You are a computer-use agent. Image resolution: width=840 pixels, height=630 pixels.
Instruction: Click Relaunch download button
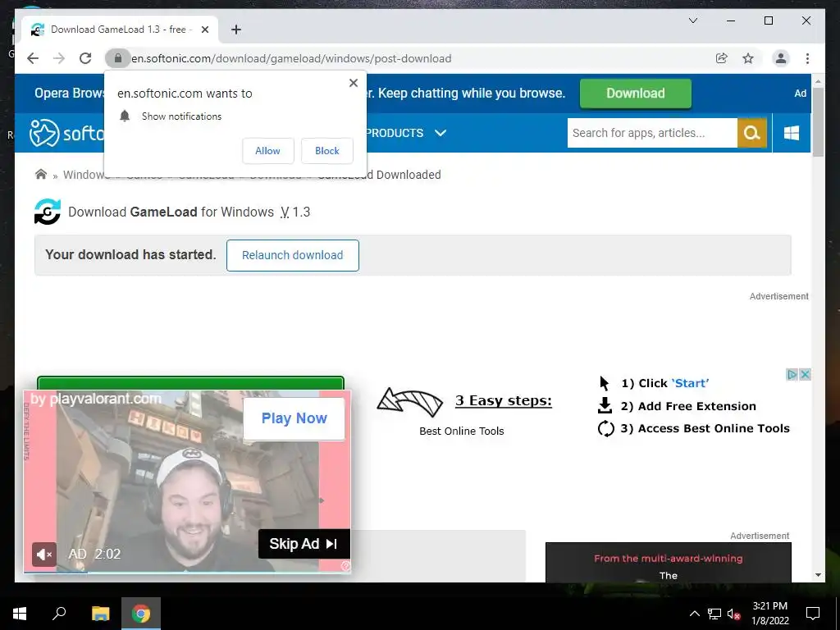pyautogui.click(x=293, y=256)
